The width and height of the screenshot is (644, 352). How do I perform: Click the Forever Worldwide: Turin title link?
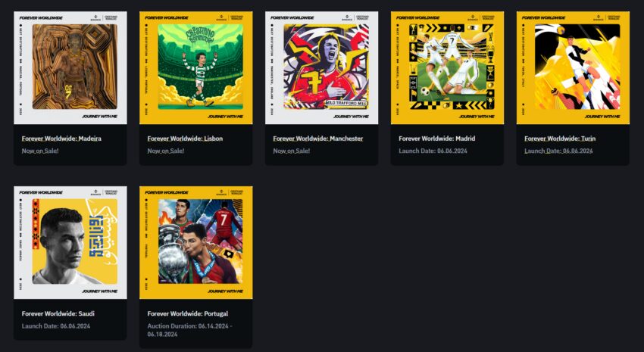click(560, 139)
